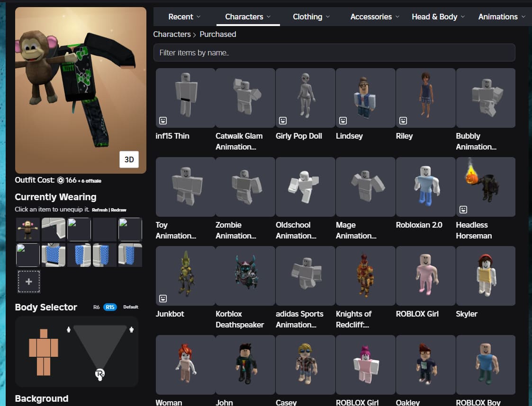Click the emote badge icon on Lindsey
532x406 pixels.
343,121
